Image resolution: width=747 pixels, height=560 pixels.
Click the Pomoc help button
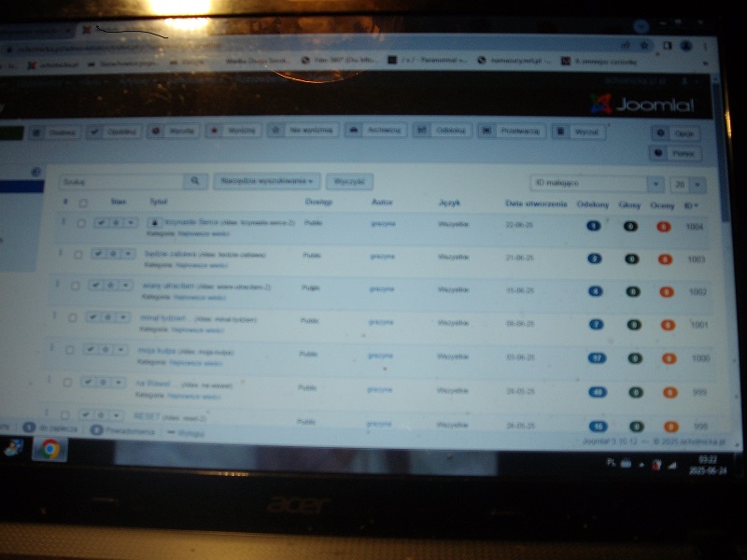pyautogui.click(x=675, y=153)
